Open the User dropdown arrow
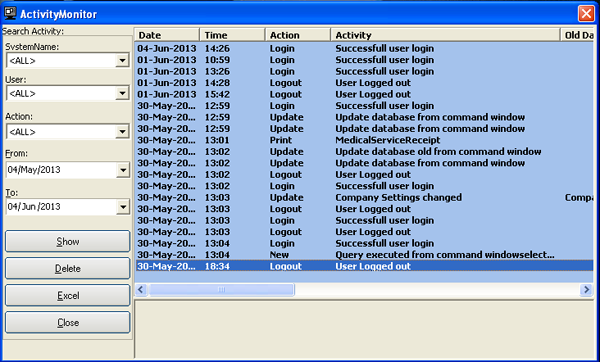 click(122, 93)
